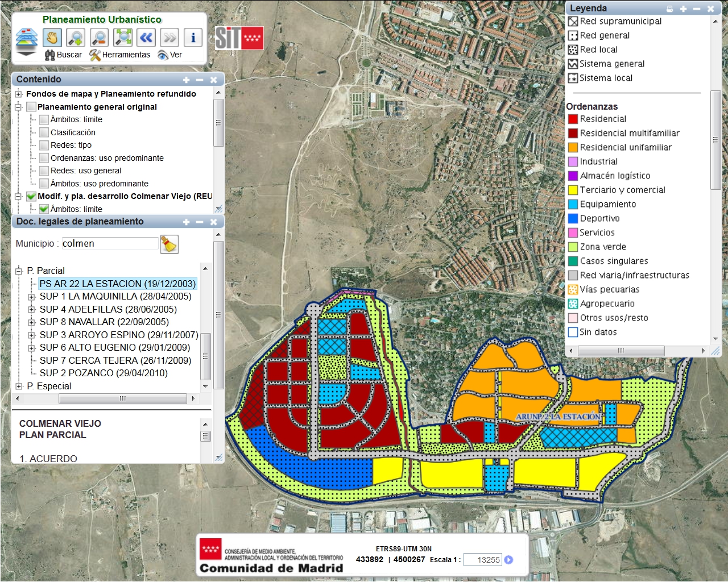The width and height of the screenshot is (728, 582).
Task: Activate the Info identify tool
Action: (193, 38)
